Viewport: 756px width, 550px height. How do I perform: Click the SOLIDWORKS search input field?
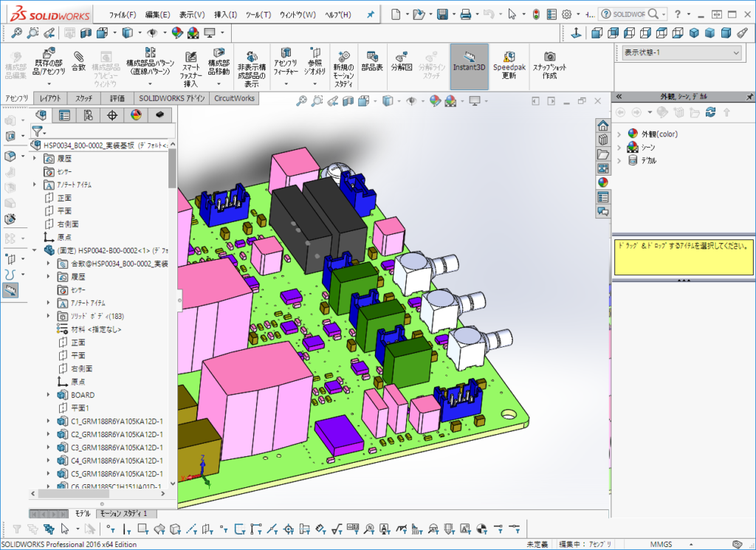pyautogui.click(x=629, y=15)
